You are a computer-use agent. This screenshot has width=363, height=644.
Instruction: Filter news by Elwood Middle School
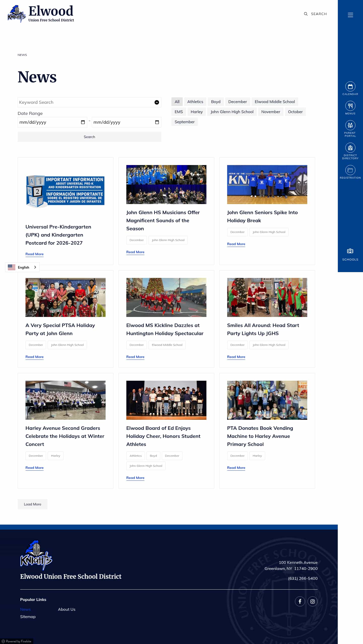click(x=275, y=102)
